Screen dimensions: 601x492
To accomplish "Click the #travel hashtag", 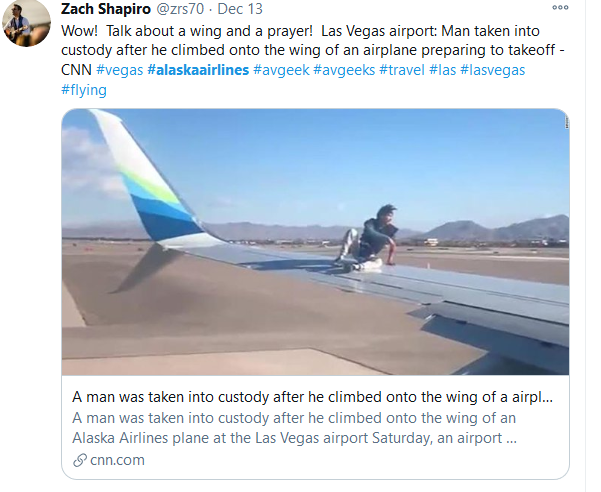I will pos(404,70).
